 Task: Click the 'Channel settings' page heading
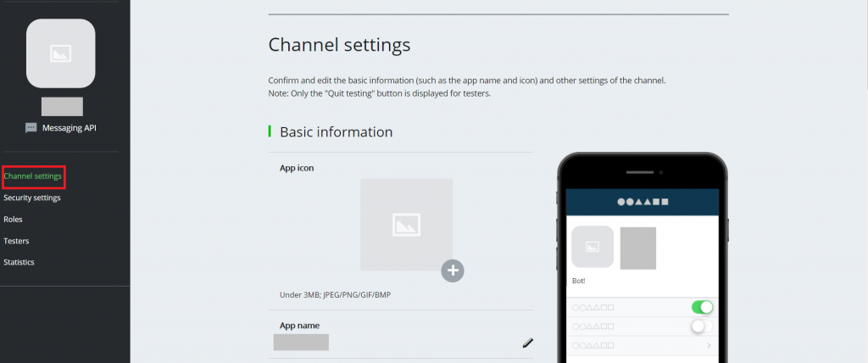click(339, 45)
